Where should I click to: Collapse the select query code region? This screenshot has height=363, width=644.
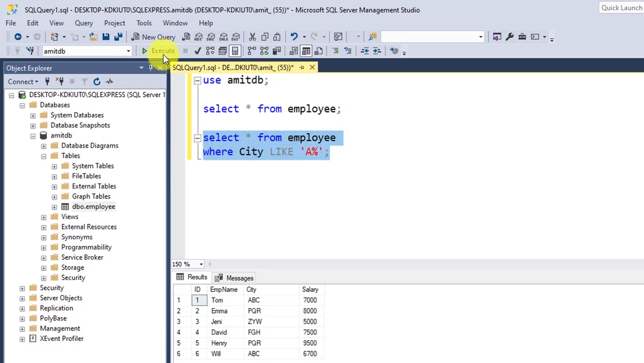pos(197,138)
